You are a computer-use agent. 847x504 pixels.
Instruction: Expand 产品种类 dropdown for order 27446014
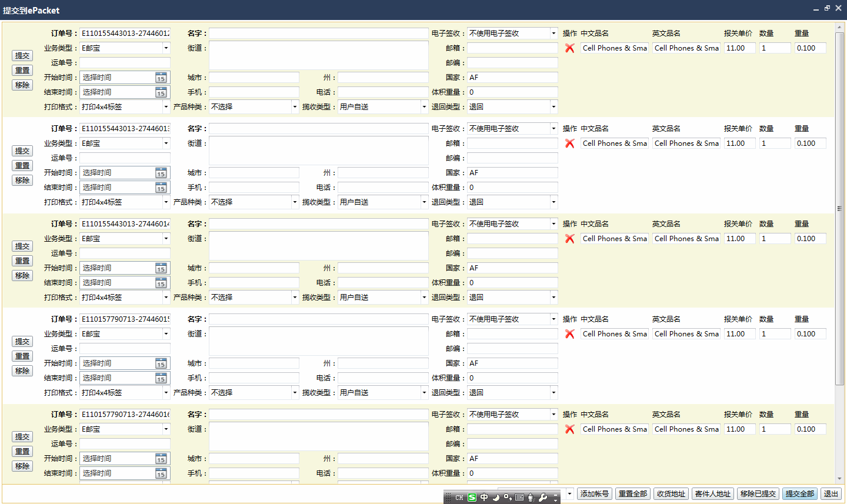click(295, 298)
